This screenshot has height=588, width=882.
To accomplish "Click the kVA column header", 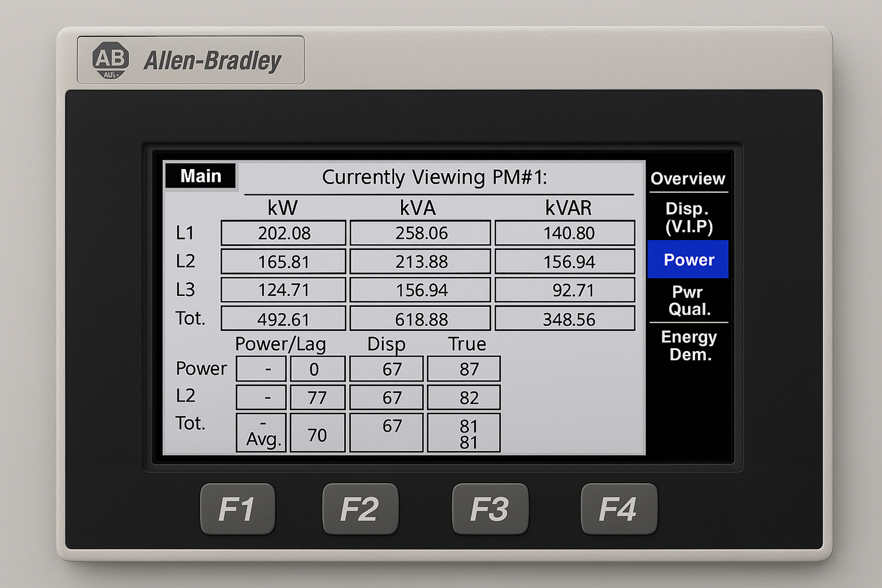I will point(418,208).
